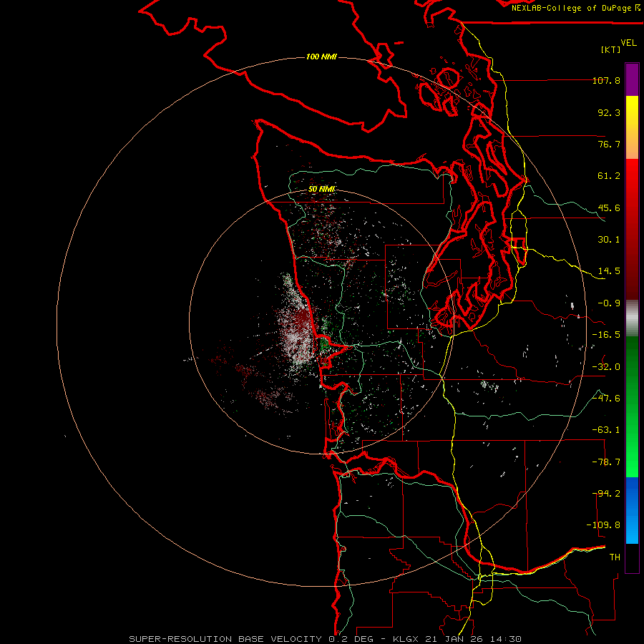Click the 100 NMI range ring label
This screenshot has width=644, height=644.
(321, 57)
